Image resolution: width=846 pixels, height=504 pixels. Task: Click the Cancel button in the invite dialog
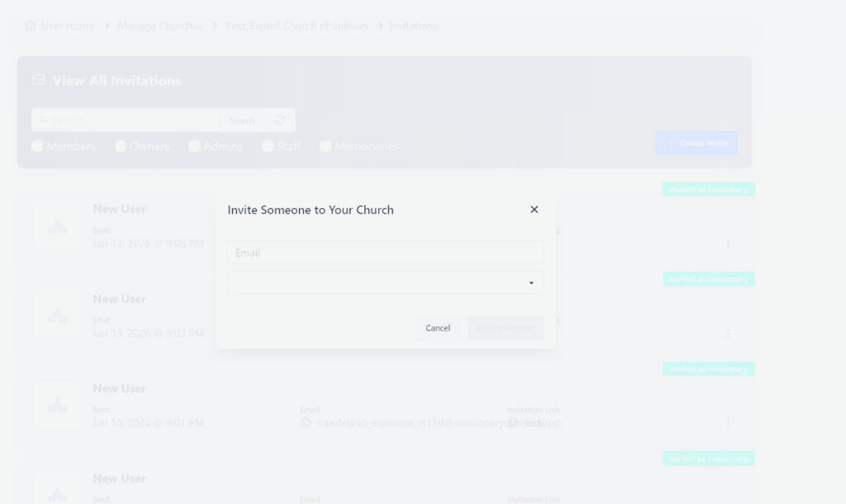pyautogui.click(x=437, y=328)
